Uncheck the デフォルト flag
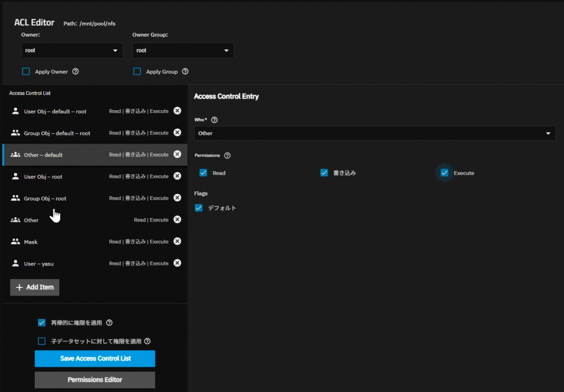The height and width of the screenshot is (392, 564). (x=198, y=208)
